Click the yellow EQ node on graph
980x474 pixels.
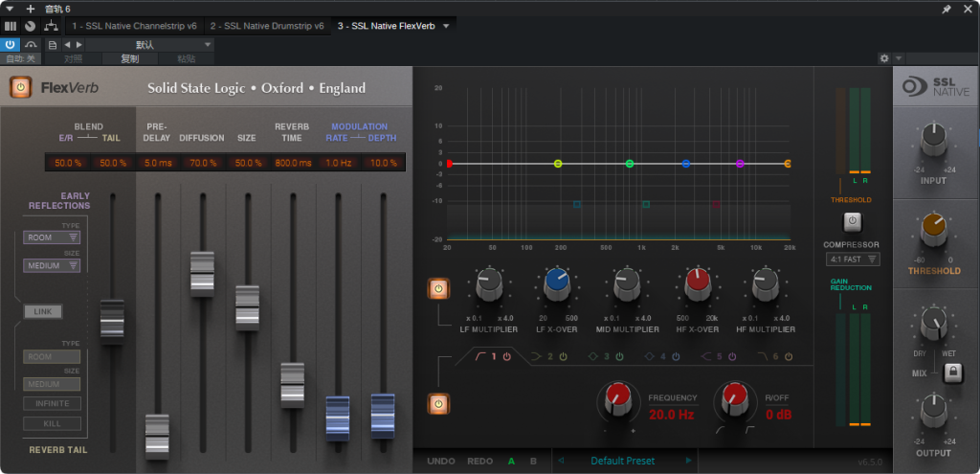[558, 164]
